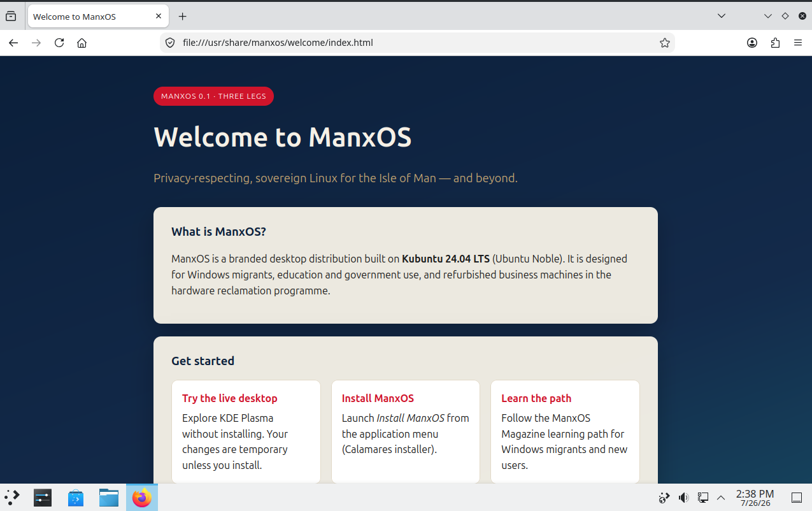Click the Welcome to ManxOS heading
The image size is (812, 511).
(x=283, y=137)
